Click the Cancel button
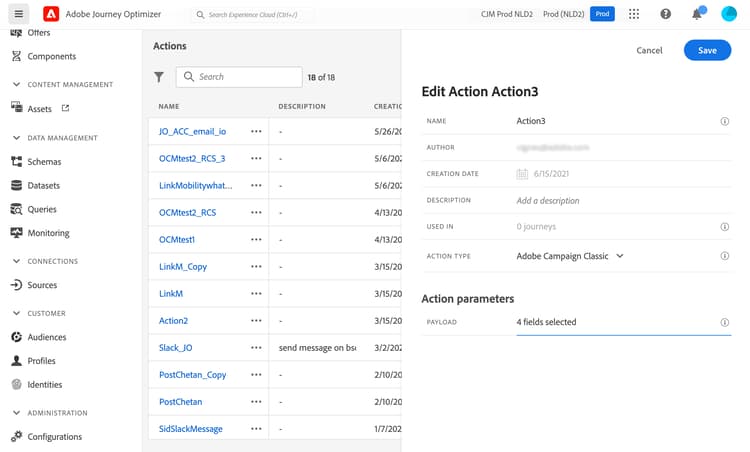This screenshot has height=452, width=750. click(649, 50)
